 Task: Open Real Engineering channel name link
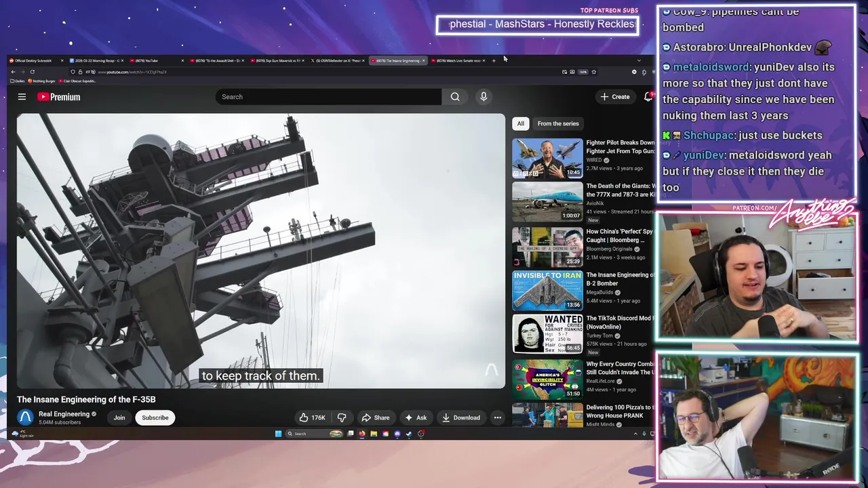click(x=64, y=414)
